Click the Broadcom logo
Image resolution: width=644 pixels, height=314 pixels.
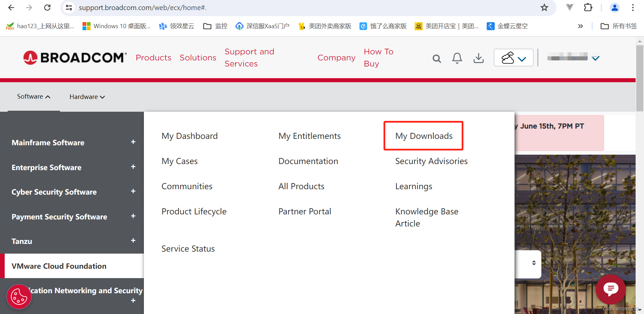click(x=75, y=58)
